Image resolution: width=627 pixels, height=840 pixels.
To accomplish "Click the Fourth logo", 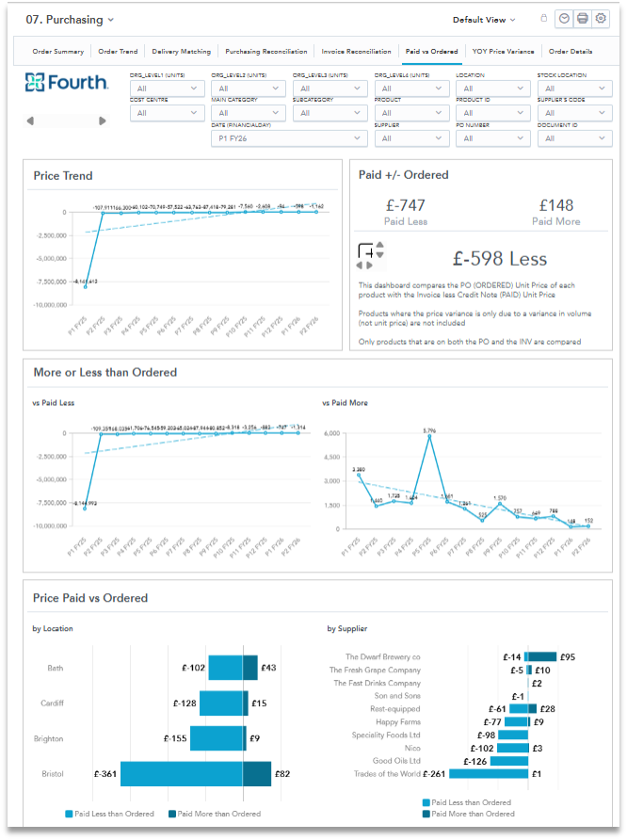I will click(x=67, y=82).
